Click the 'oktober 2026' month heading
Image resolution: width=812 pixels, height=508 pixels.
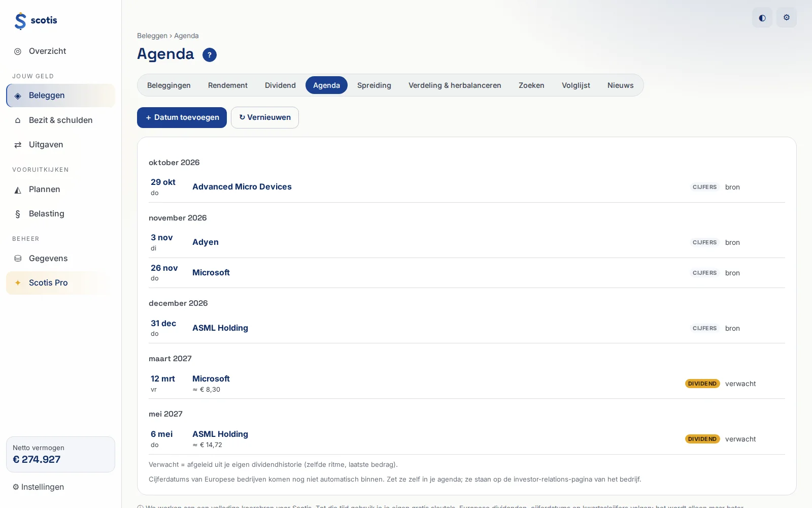(x=174, y=163)
